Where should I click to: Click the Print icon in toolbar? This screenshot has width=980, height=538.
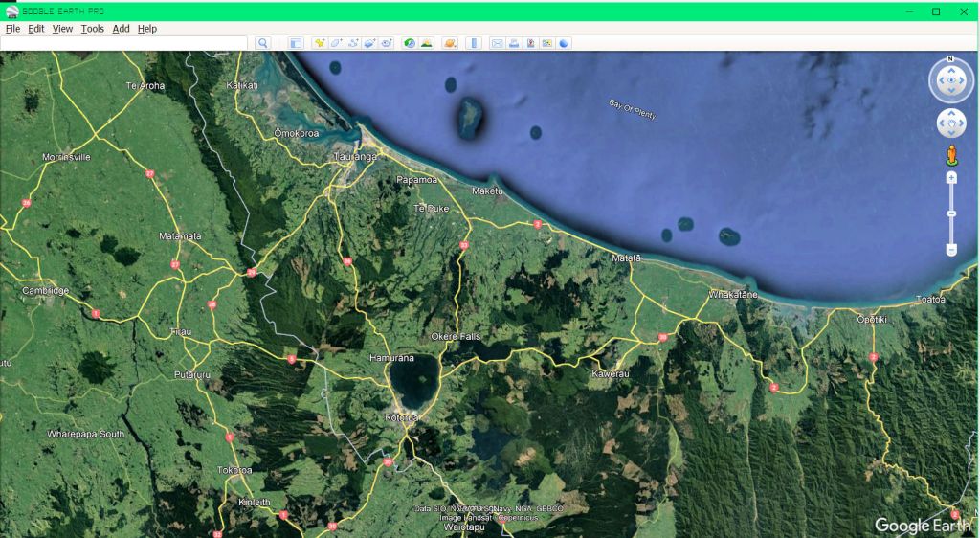click(x=514, y=43)
